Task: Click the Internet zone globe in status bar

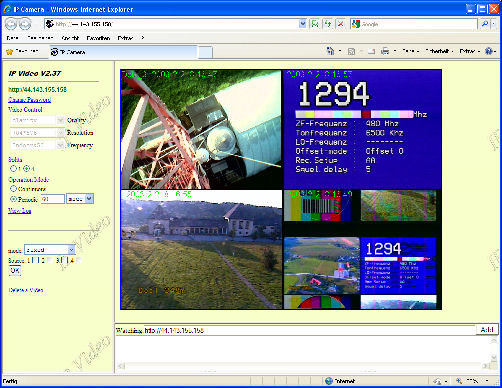Action: click(329, 381)
